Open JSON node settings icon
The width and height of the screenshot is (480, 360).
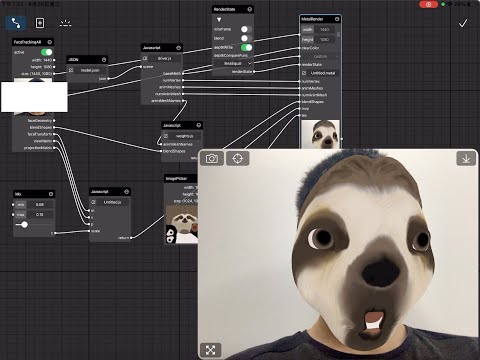104,60
